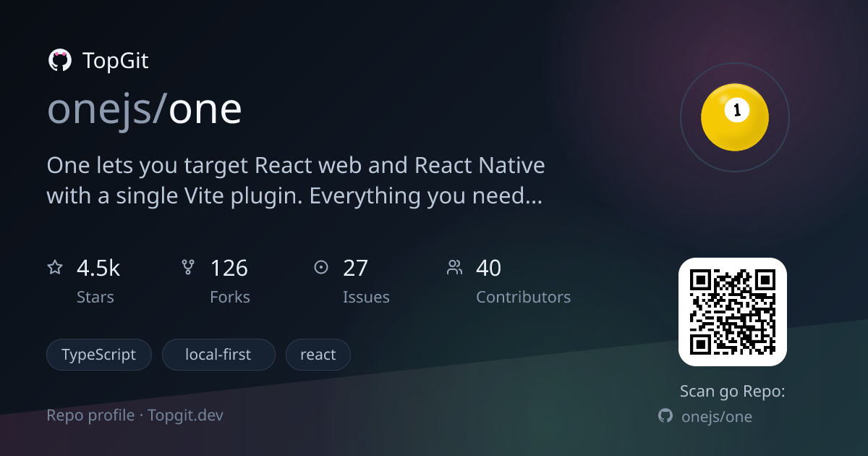Click the 27 issues count
868x456 pixels.
coord(356,269)
